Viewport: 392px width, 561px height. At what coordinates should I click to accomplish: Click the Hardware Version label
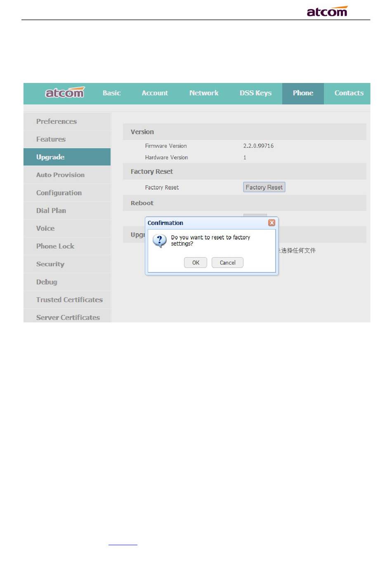(x=166, y=157)
